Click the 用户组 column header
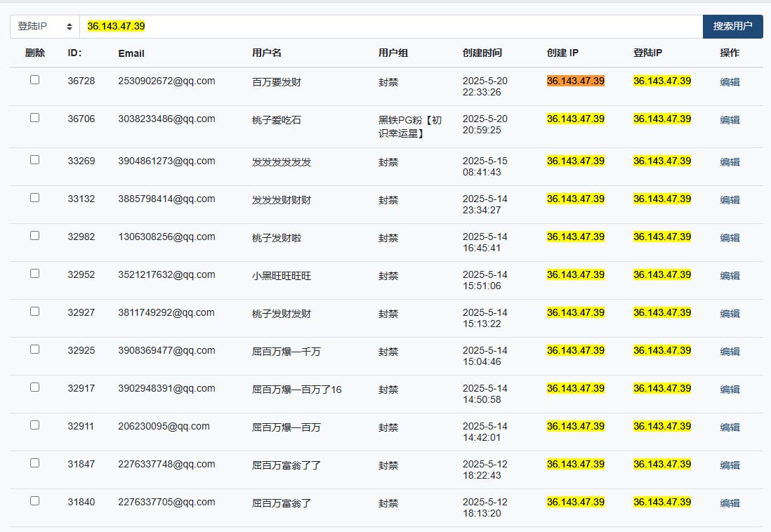Viewport: 771px width, 532px height. click(393, 53)
